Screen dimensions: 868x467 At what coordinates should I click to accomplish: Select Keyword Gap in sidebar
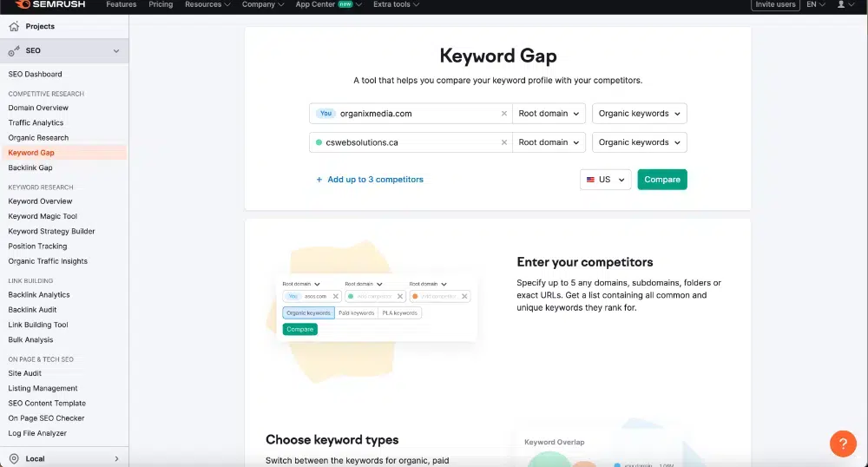tap(31, 153)
